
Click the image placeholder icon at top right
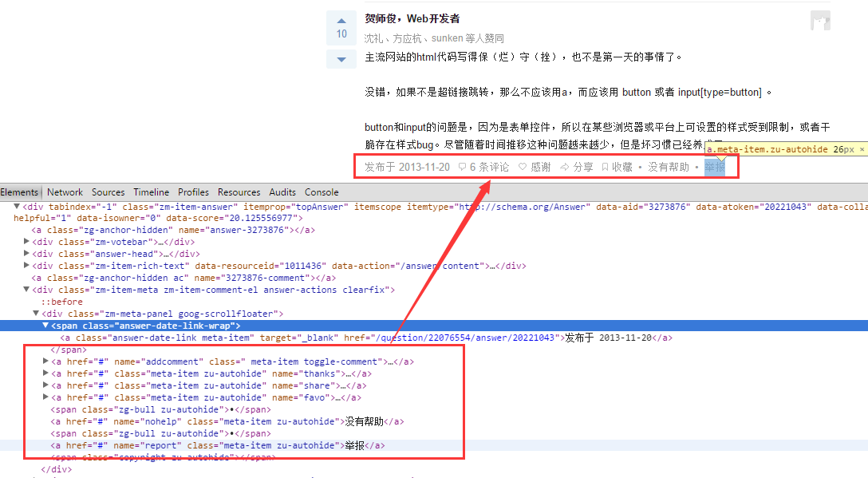(x=819, y=20)
